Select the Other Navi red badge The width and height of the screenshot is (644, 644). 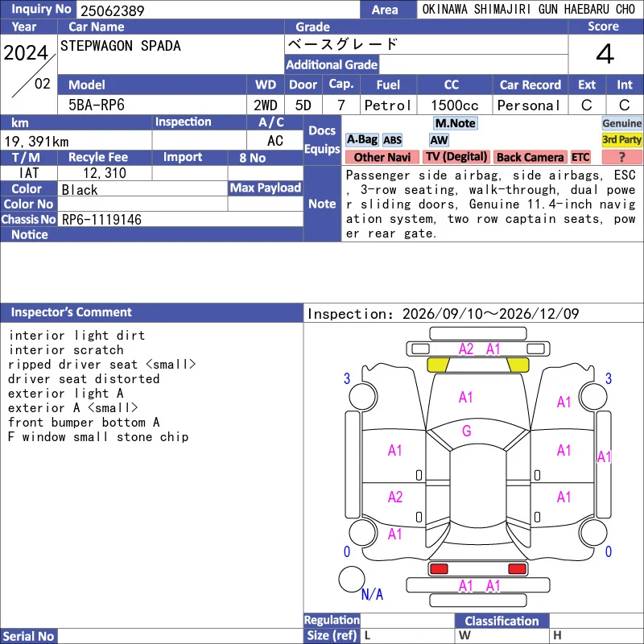click(382, 157)
